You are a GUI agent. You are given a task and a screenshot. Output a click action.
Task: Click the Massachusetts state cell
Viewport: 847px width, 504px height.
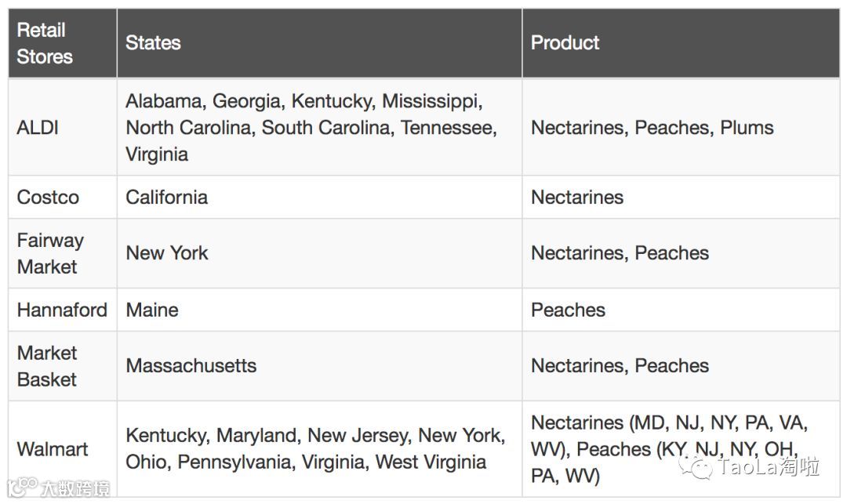(x=320, y=366)
